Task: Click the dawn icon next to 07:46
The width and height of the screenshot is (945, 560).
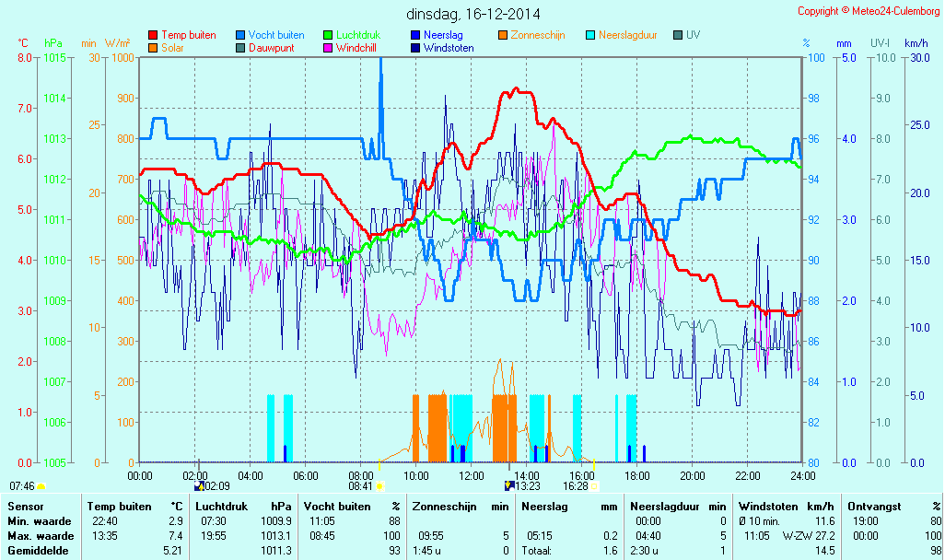Action: [x=41, y=485]
